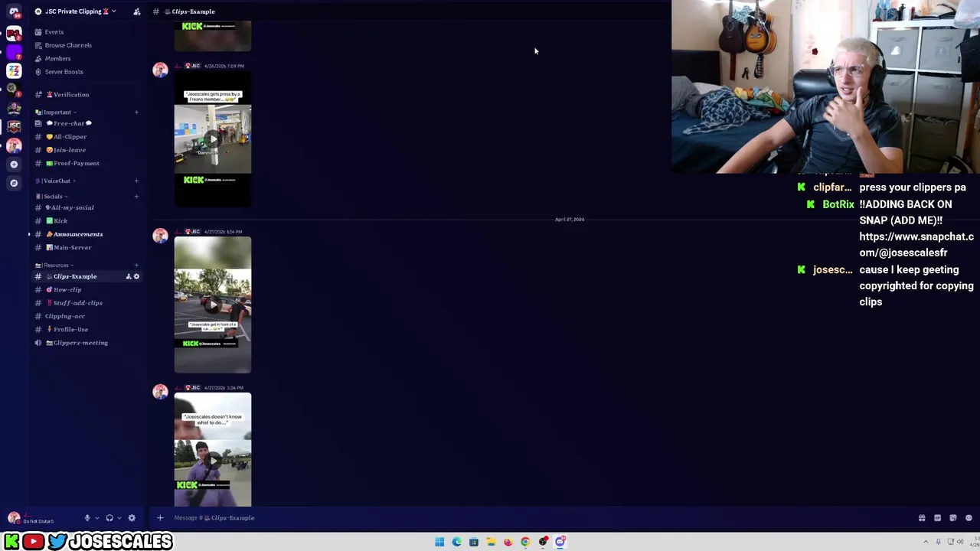Open User Settings gear icon

[132, 518]
